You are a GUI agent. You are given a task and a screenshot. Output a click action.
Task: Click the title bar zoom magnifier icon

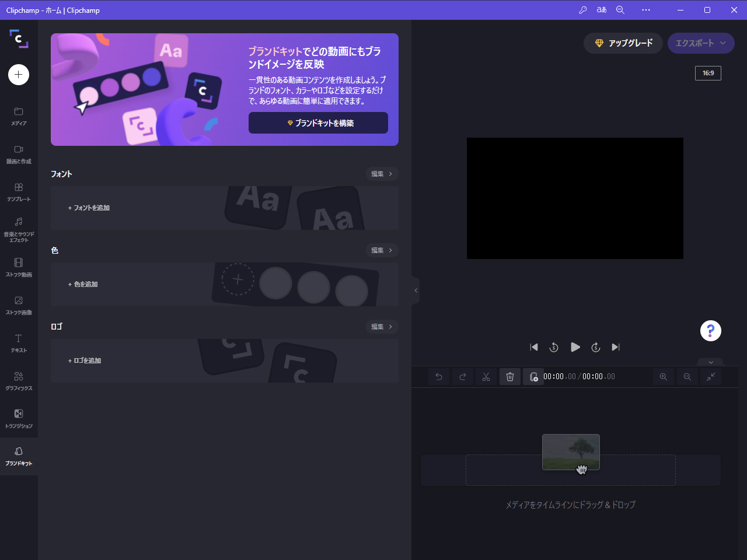pyautogui.click(x=620, y=10)
